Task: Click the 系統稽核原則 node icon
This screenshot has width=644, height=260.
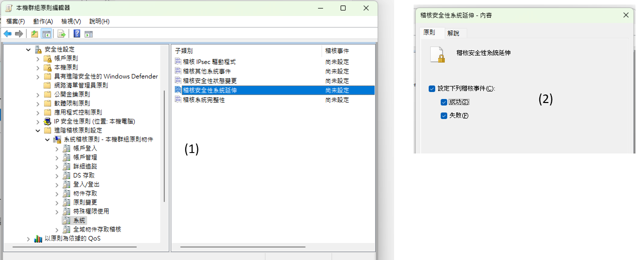Action: point(57,139)
